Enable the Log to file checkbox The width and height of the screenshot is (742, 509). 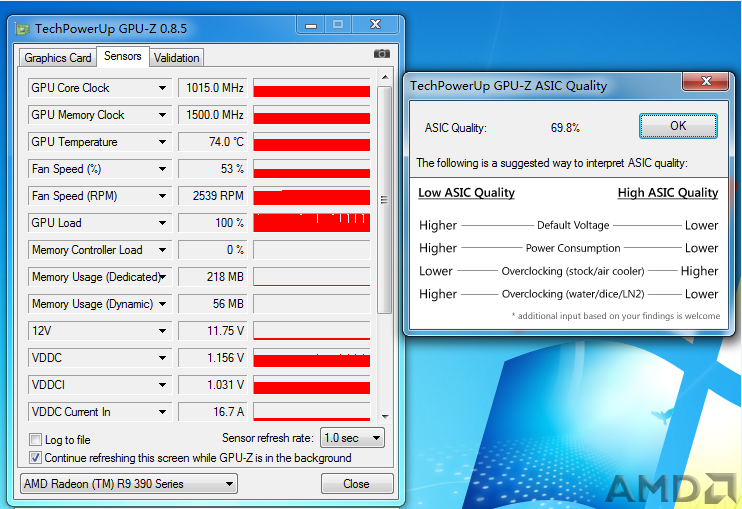pyautogui.click(x=35, y=439)
